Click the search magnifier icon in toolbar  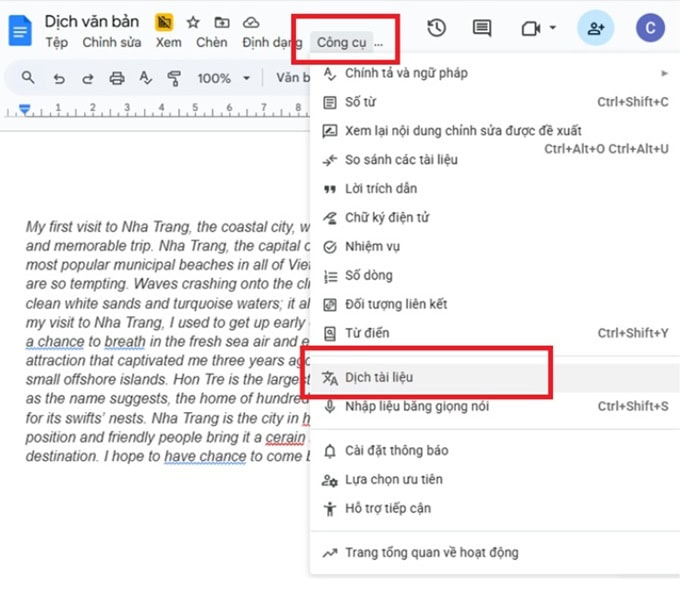(28, 78)
